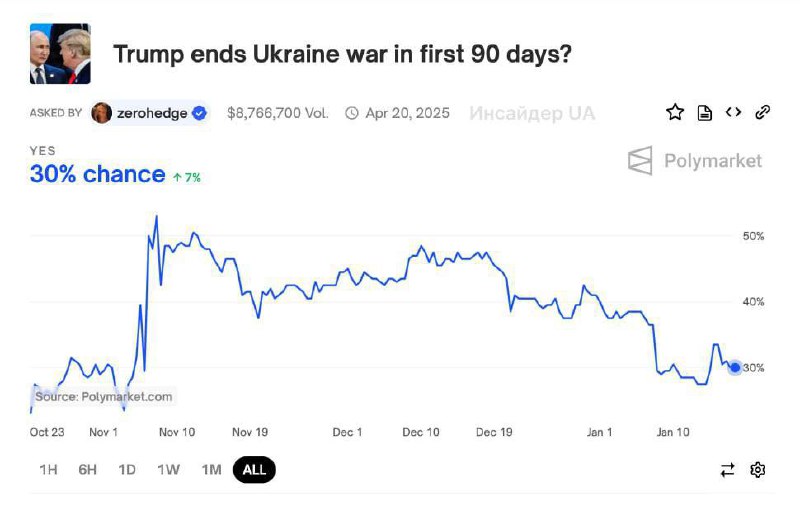Click the market title heading
This screenshot has width=800, height=515.
tap(343, 53)
